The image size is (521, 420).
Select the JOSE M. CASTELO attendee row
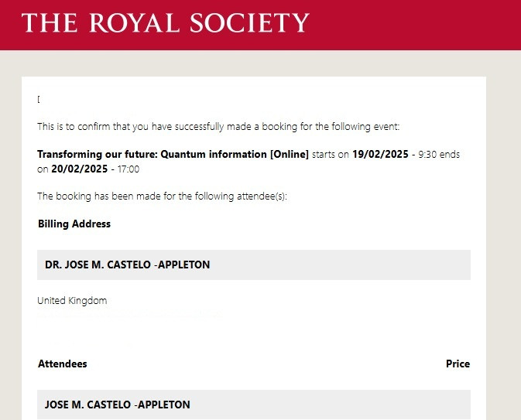[x=254, y=405]
